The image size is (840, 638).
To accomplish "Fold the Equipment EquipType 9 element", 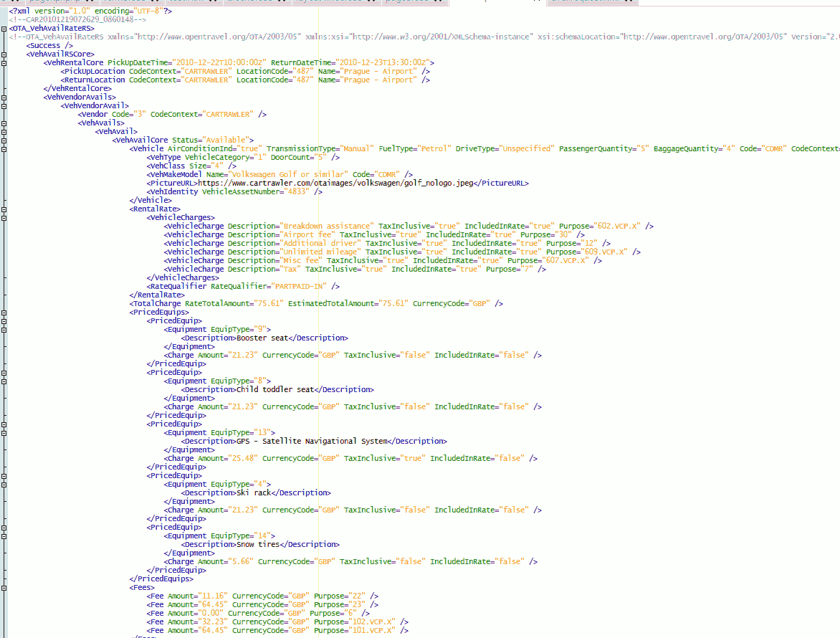I will click(x=4, y=330).
